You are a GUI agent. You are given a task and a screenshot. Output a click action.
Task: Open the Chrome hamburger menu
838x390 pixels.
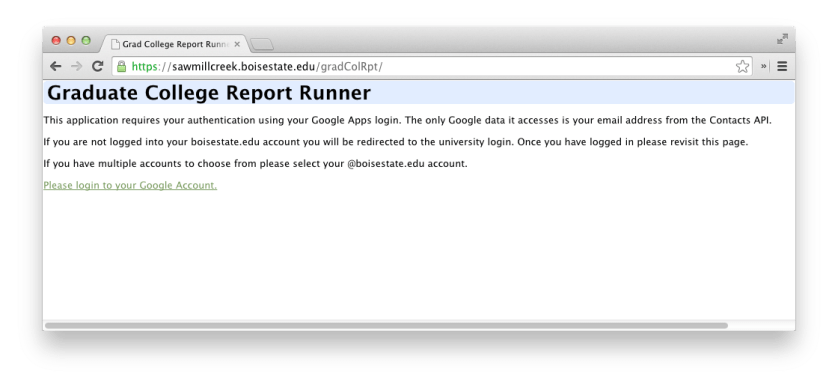[782, 66]
